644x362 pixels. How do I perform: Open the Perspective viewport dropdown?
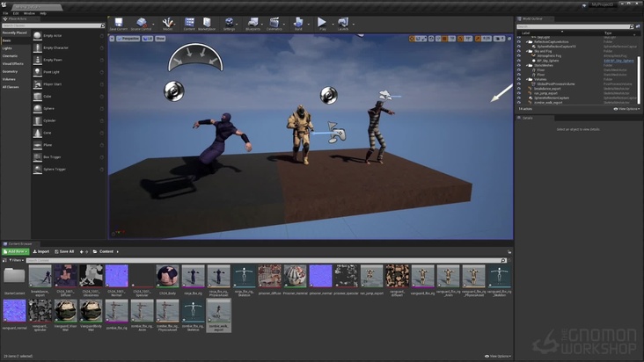point(130,40)
